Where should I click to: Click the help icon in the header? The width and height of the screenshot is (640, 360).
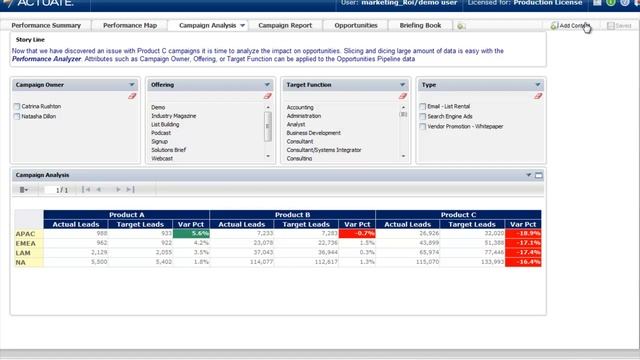(625, 2)
